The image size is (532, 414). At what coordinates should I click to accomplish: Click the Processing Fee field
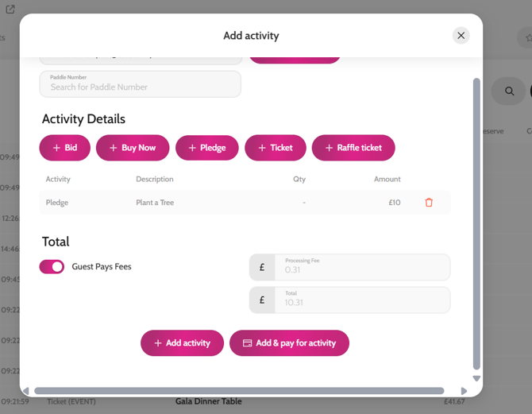point(361,269)
